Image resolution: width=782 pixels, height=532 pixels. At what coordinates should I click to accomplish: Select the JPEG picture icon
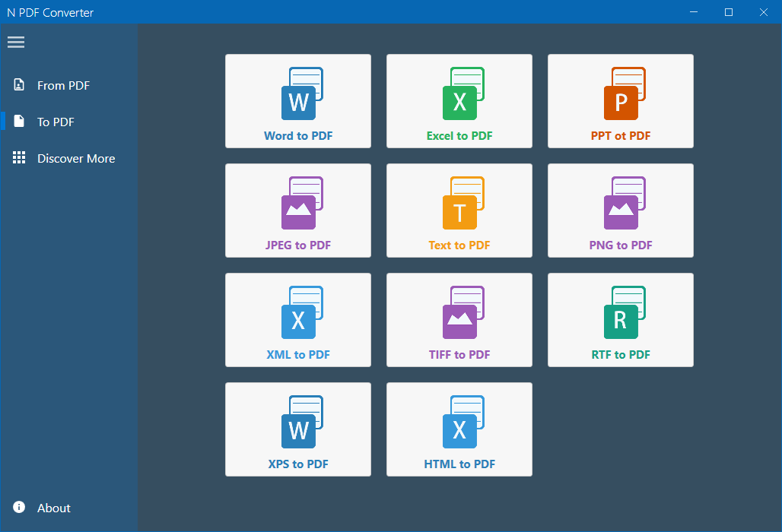coord(302,203)
